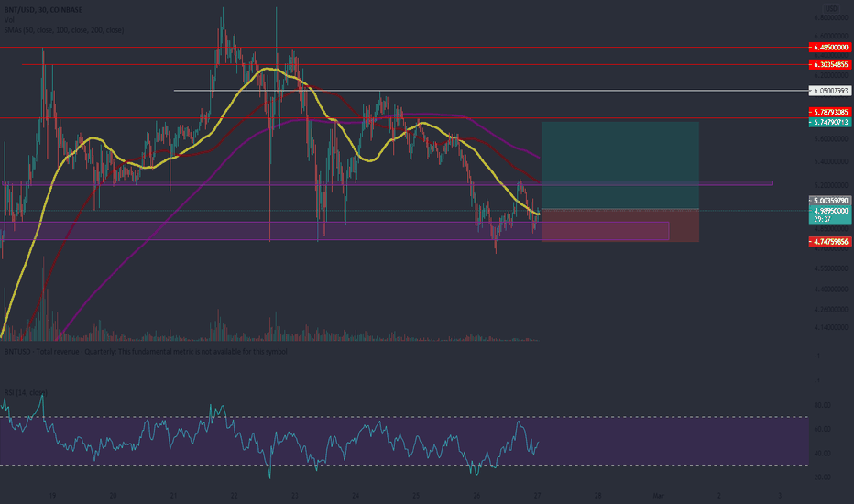Select the gray 5.00359790 entry price label
The width and height of the screenshot is (854, 504).
[830, 201]
